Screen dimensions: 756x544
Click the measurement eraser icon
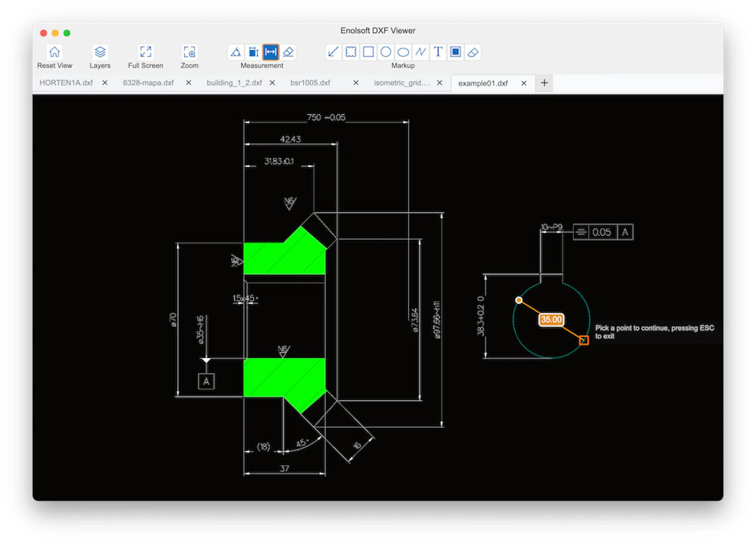(289, 52)
